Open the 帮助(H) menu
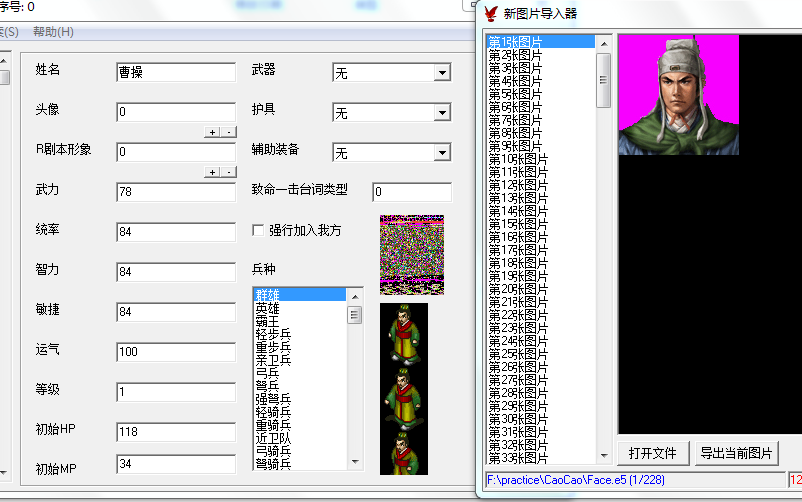 (x=53, y=32)
